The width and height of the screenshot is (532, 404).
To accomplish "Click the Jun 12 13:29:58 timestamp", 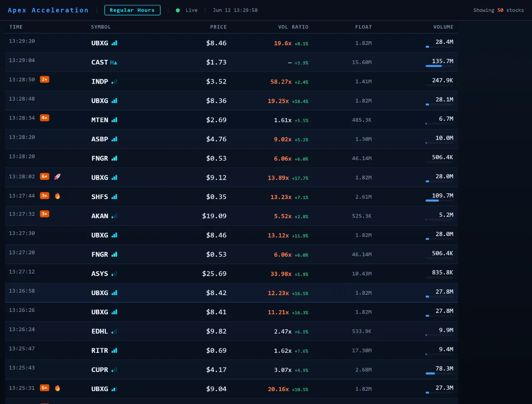I will coord(235,10).
